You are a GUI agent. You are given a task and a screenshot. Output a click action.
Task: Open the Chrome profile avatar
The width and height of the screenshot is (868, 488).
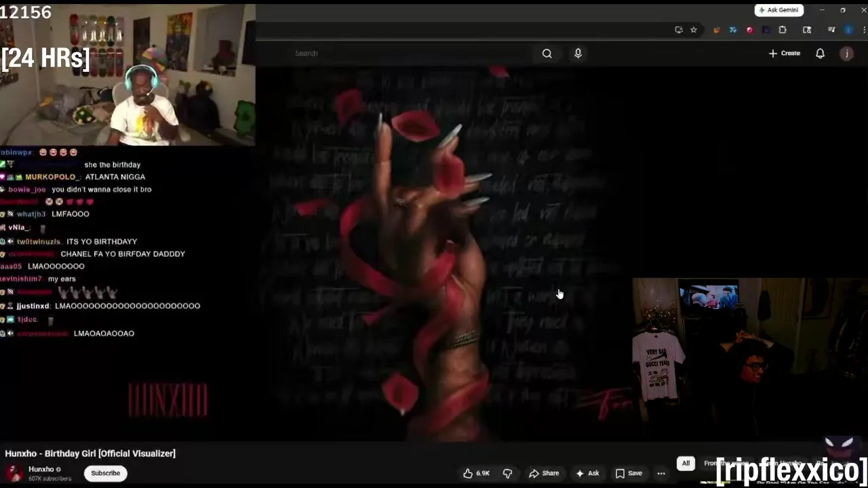[848, 30]
